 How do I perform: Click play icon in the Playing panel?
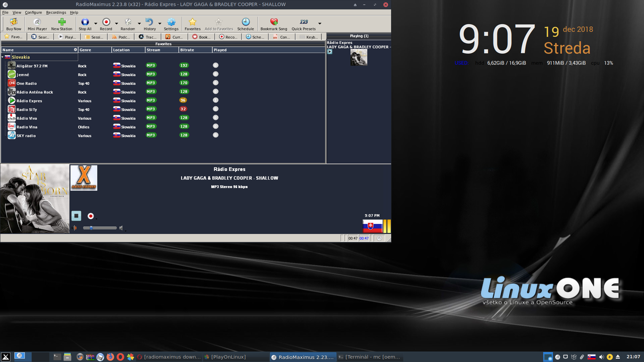coord(330,51)
